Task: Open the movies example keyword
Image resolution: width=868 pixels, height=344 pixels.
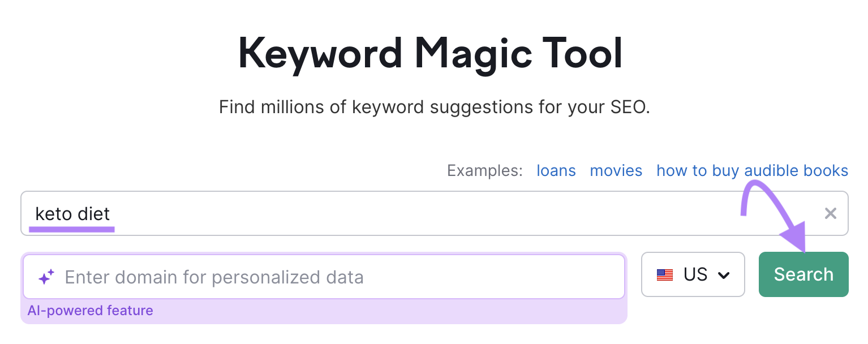Action: point(616,170)
